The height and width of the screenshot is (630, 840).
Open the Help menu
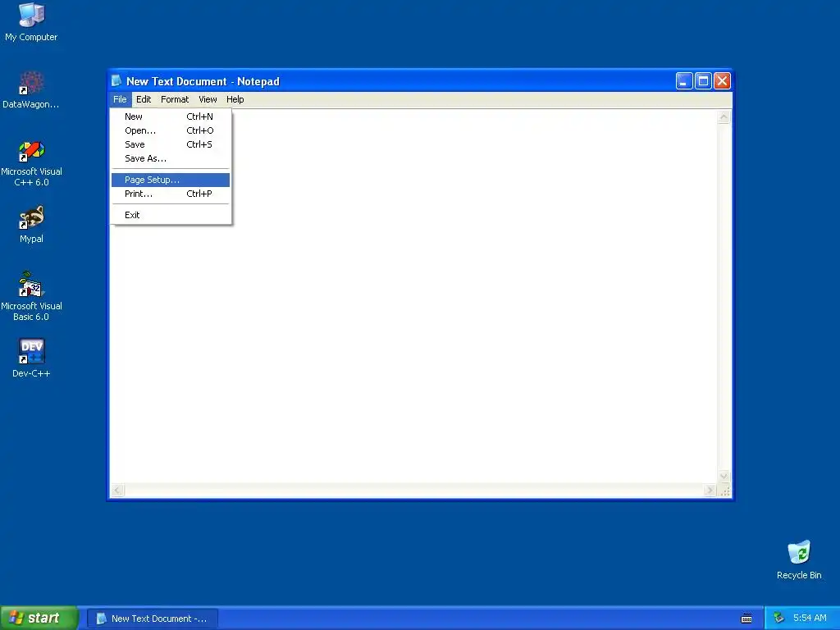click(x=235, y=99)
